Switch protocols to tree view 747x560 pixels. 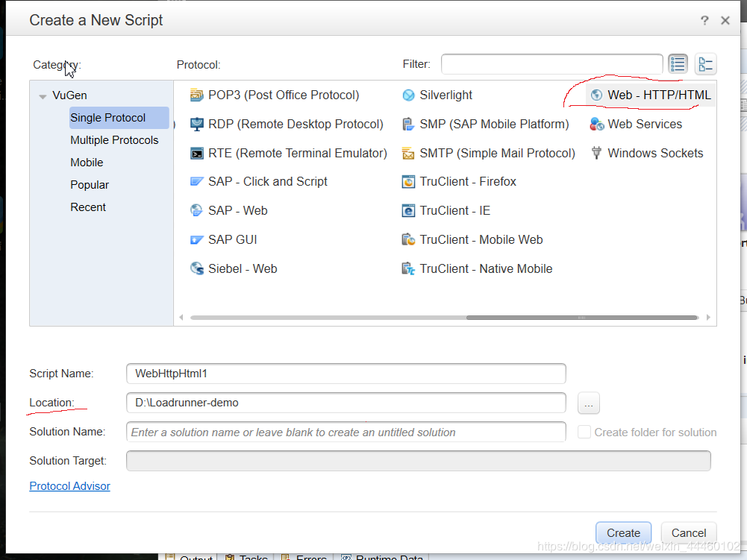click(x=705, y=64)
